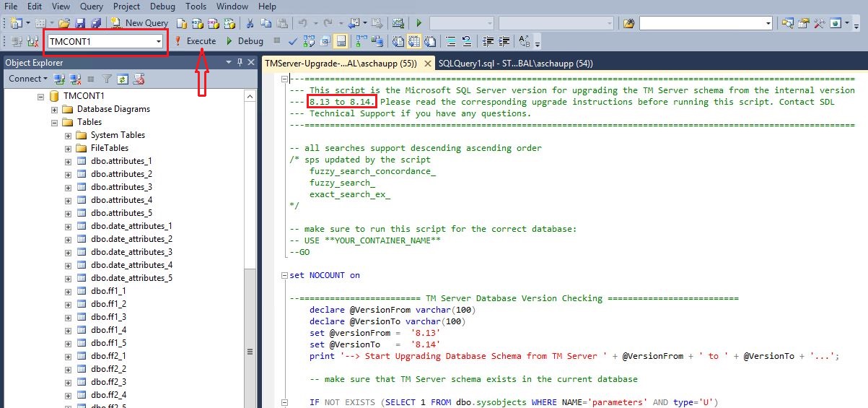Collapse the Tables folder

coord(54,122)
